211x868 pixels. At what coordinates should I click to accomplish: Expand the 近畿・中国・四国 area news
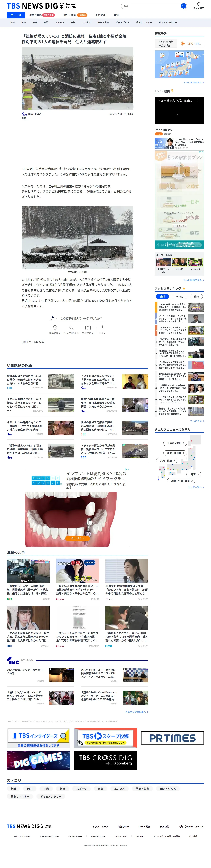click(182, 481)
